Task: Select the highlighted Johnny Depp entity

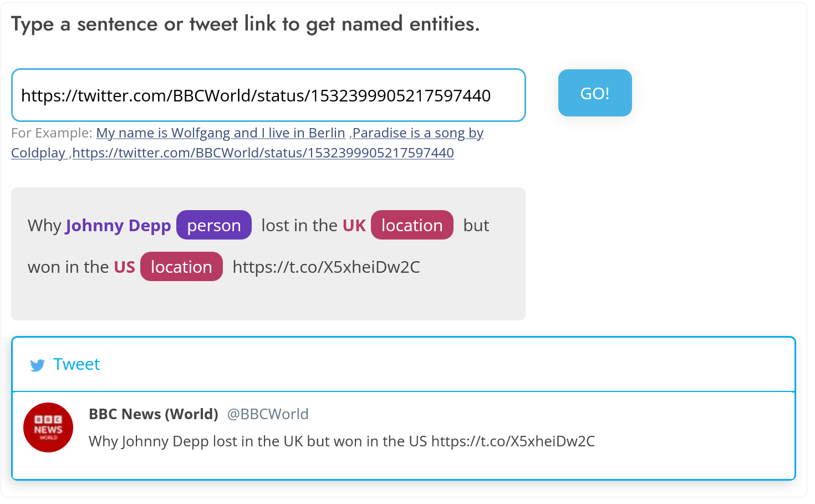Action: click(x=118, y=226)
